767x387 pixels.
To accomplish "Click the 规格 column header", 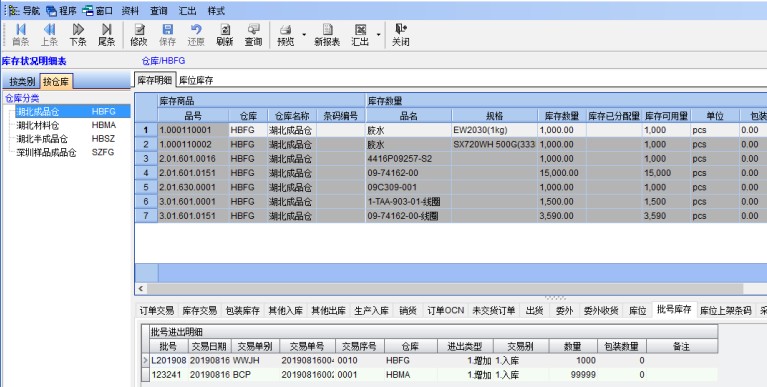I will (494, 116).
